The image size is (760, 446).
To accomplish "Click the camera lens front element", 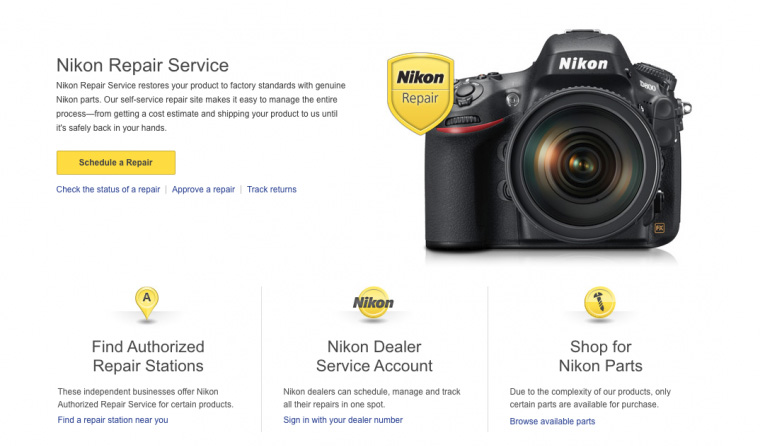I will (582, 164).
